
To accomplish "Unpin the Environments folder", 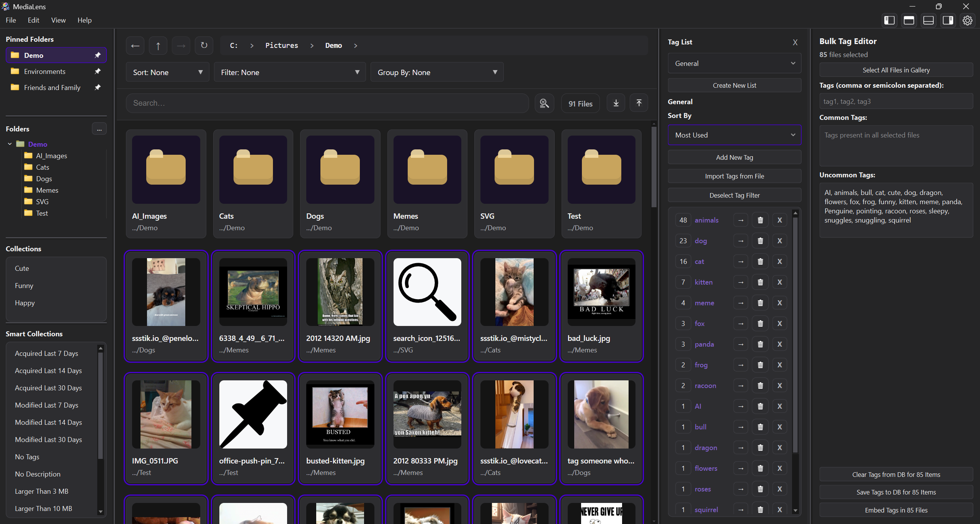I will [98, 71].
